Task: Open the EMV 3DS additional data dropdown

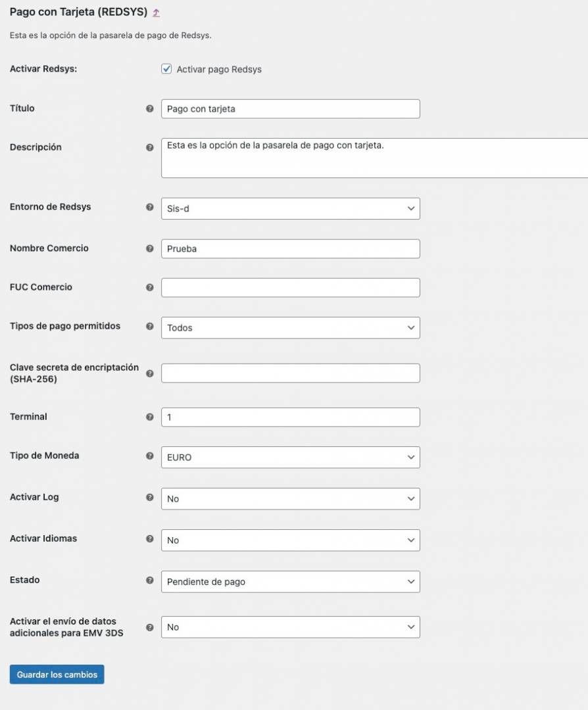Action: coord(290,627)
